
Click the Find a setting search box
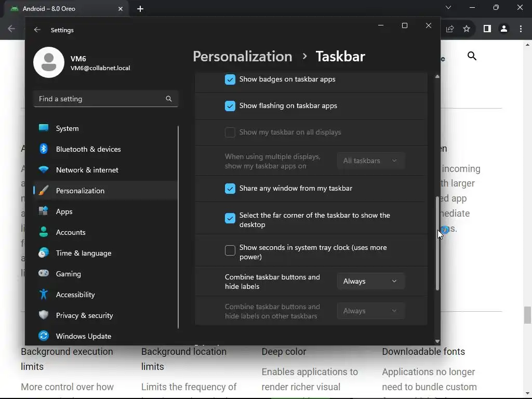pyautogui.click(x=105, y=99)
